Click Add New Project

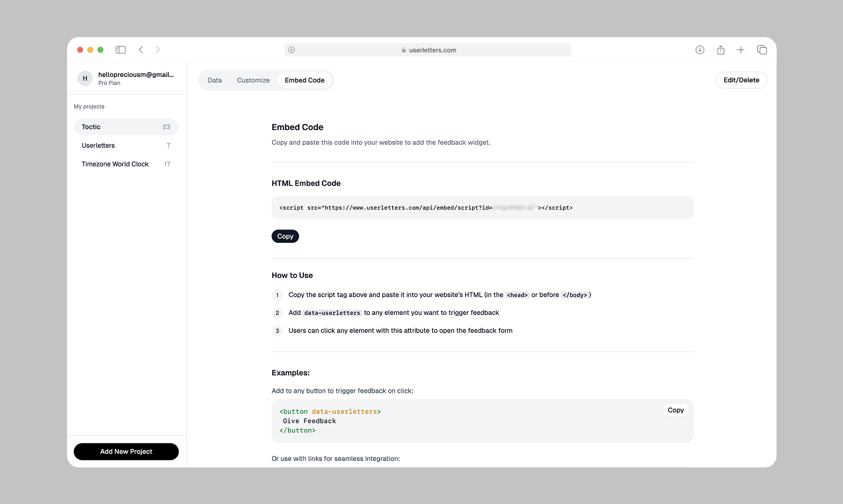click(125, 451)
